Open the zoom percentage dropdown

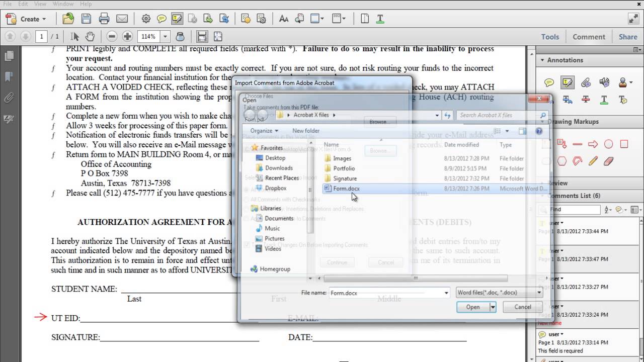(165, 37)
